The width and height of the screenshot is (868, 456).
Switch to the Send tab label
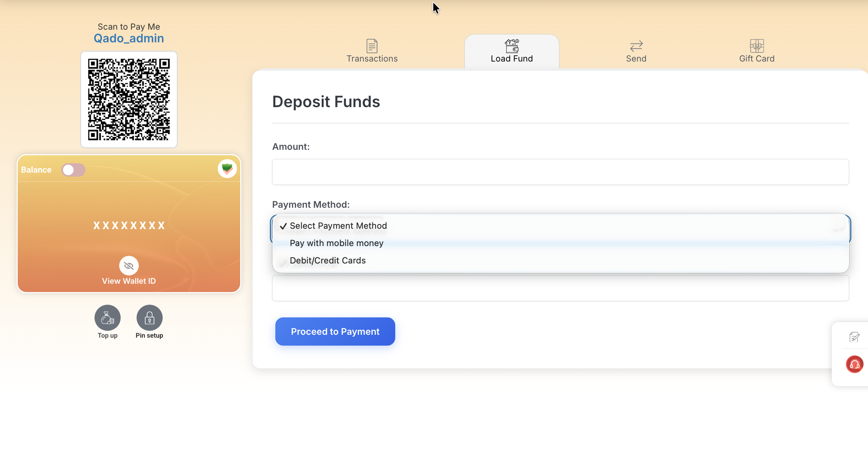click(636, 59)
